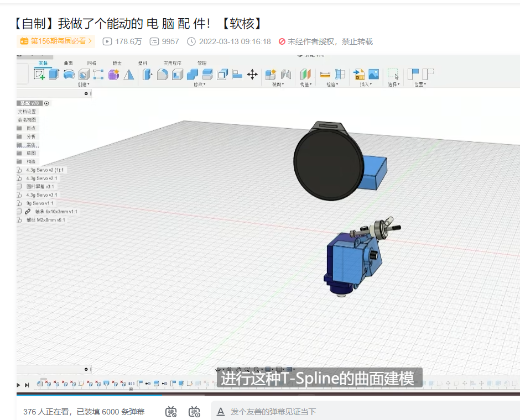Select the Rectangular Pattern tool
Viewport: 520px width, 420px height.
pos(98,75)
